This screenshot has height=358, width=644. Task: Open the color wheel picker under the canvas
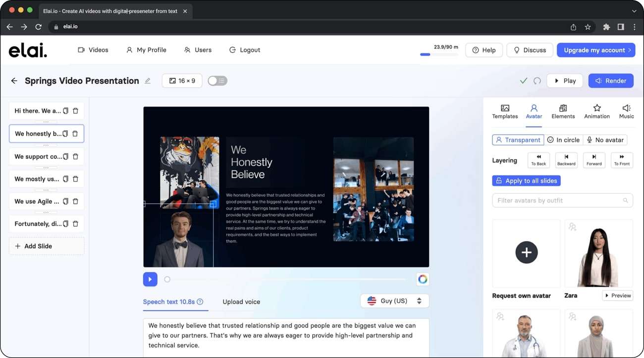click(x=423, y=279)
